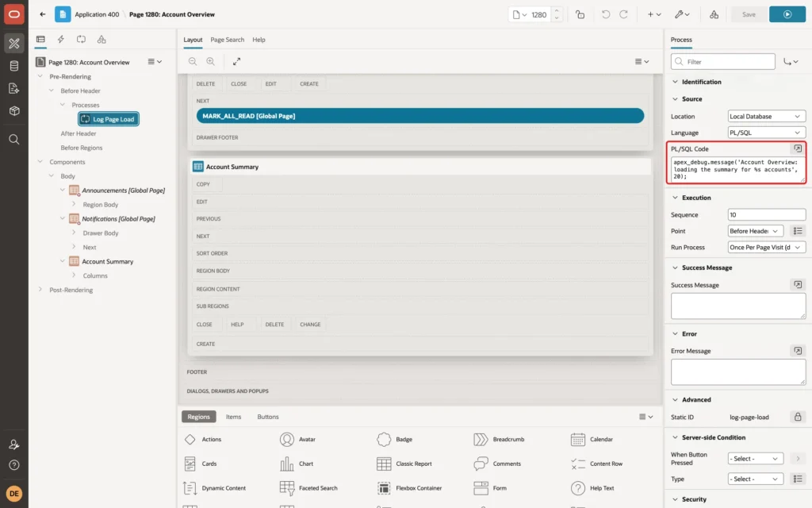Select the Layout tab

click(x=193, y=40)
